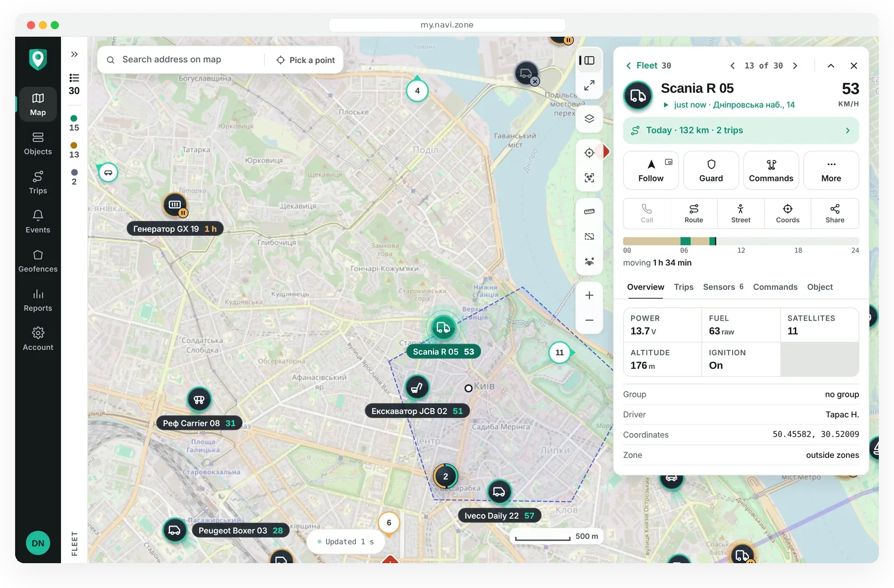894x588 pixels.
Task: Open Geofences in sidebar
Action: (x=38, y=261)
